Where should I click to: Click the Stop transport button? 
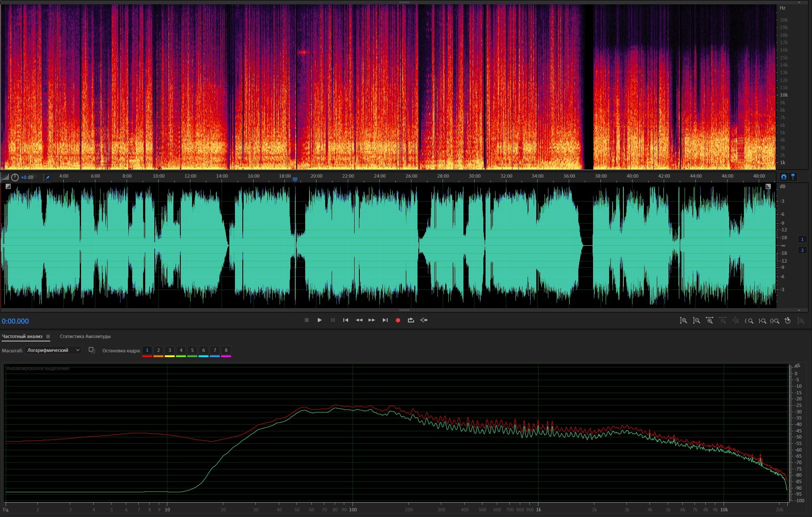pyautogui.click(x=307, y=320)
